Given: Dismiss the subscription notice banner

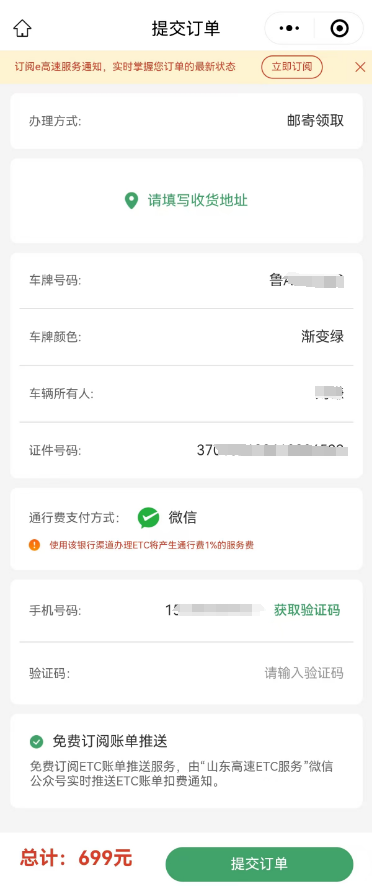Looking at the screenshot, I should (360, 67).
